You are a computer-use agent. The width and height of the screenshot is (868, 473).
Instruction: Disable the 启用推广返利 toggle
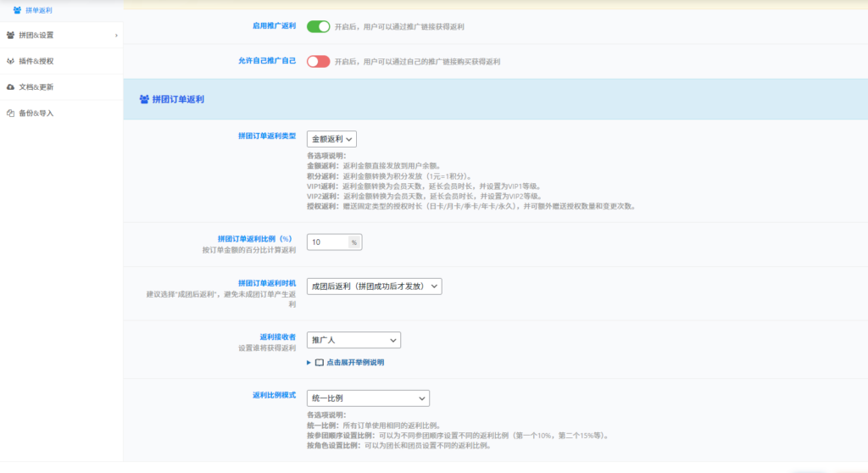pos(319,26)
